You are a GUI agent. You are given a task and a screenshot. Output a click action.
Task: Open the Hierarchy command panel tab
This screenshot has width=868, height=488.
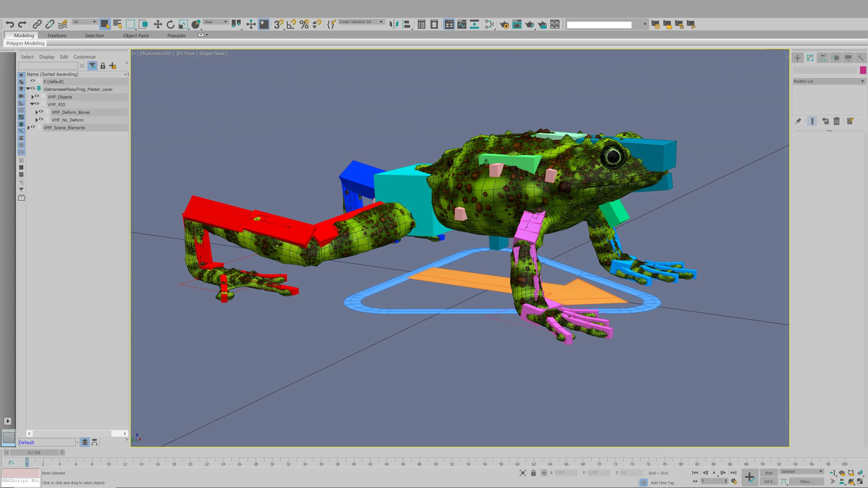click(823, 58)
